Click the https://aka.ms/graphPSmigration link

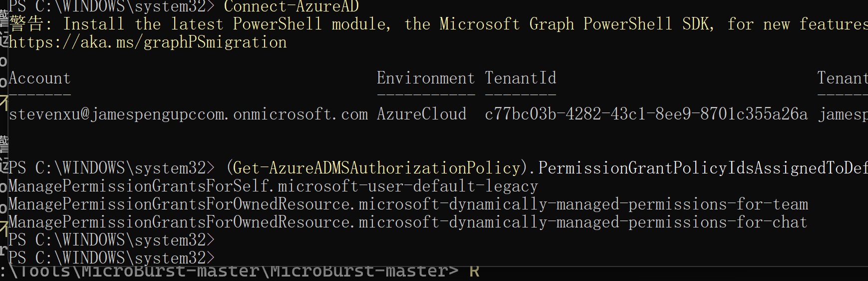tap(148, 42)
